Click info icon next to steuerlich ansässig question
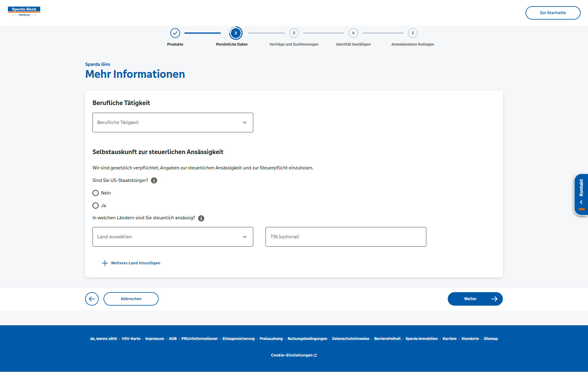 point(201,218)
